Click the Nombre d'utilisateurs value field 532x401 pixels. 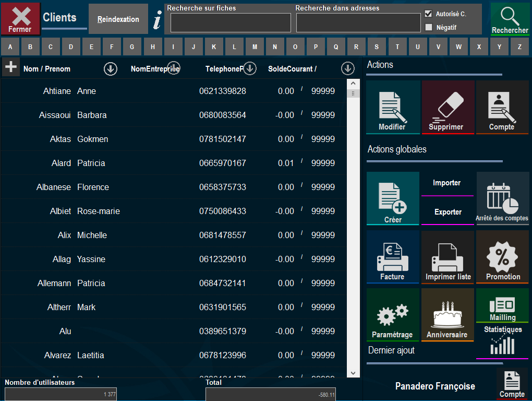(x=61, y=394)
